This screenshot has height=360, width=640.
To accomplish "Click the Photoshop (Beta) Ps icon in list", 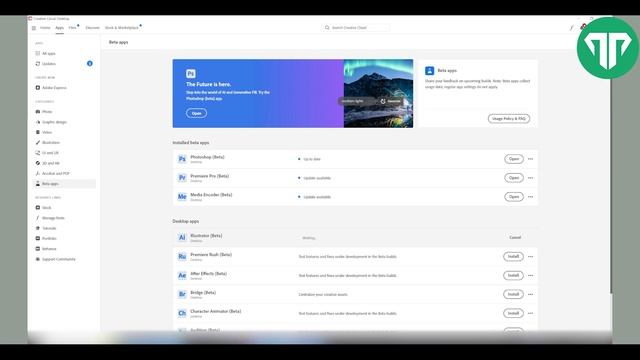I will (182, 159).
